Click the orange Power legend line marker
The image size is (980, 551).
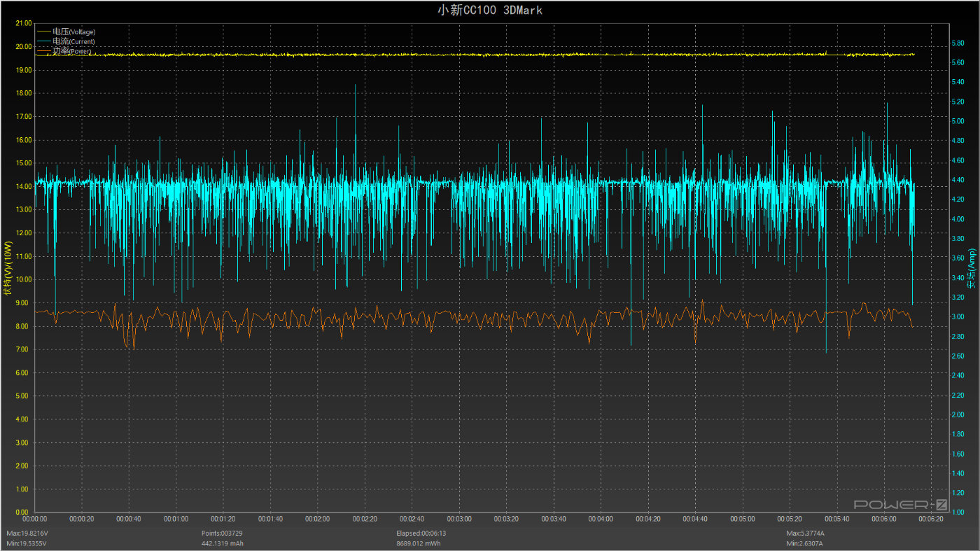point(44,51)
